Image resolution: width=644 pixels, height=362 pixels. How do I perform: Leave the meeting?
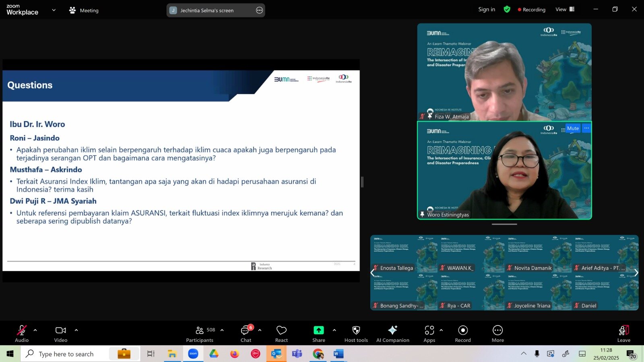coord(624,333)
